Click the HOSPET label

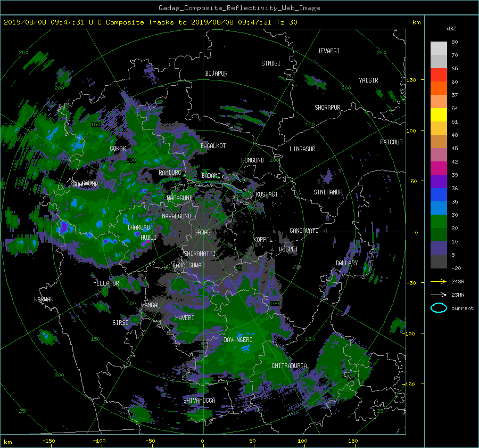click(x=288, y=249)
